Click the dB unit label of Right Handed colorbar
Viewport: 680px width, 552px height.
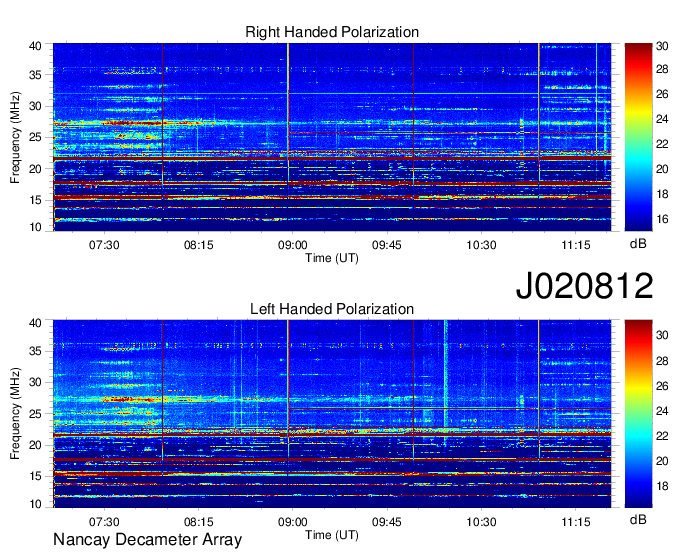pyautogui.click(x=638, y=244)
